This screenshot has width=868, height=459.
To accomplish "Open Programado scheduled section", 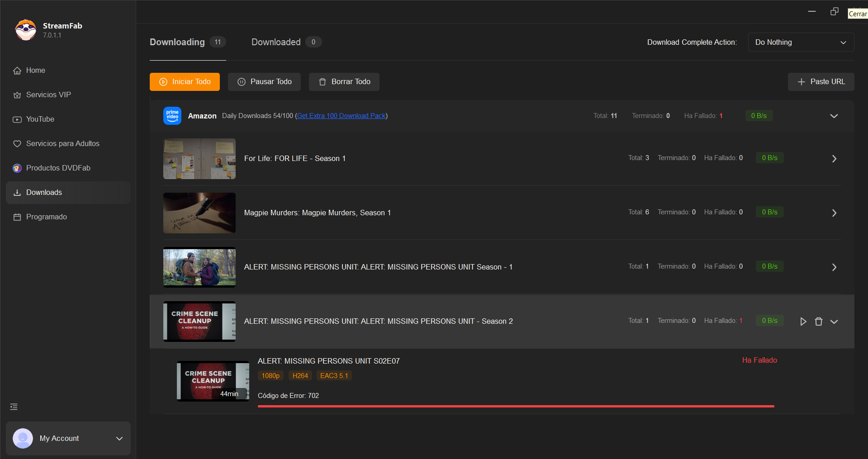I will (x=46, y=217).
